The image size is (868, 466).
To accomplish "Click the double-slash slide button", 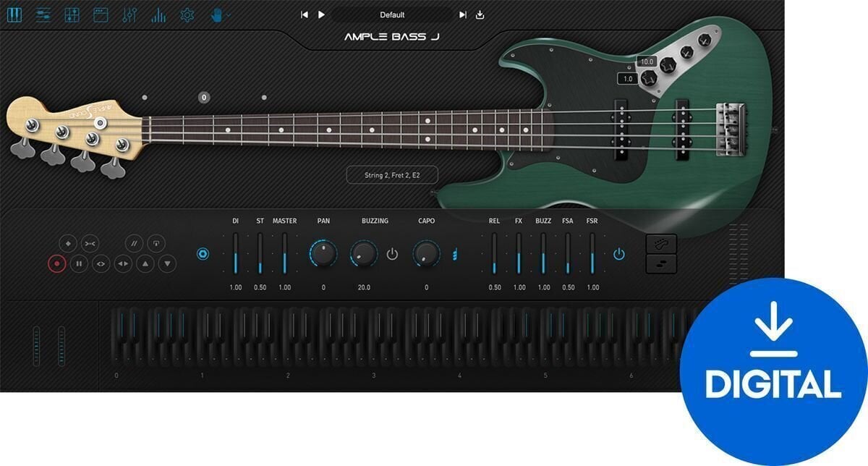I will tap(134, 243).
